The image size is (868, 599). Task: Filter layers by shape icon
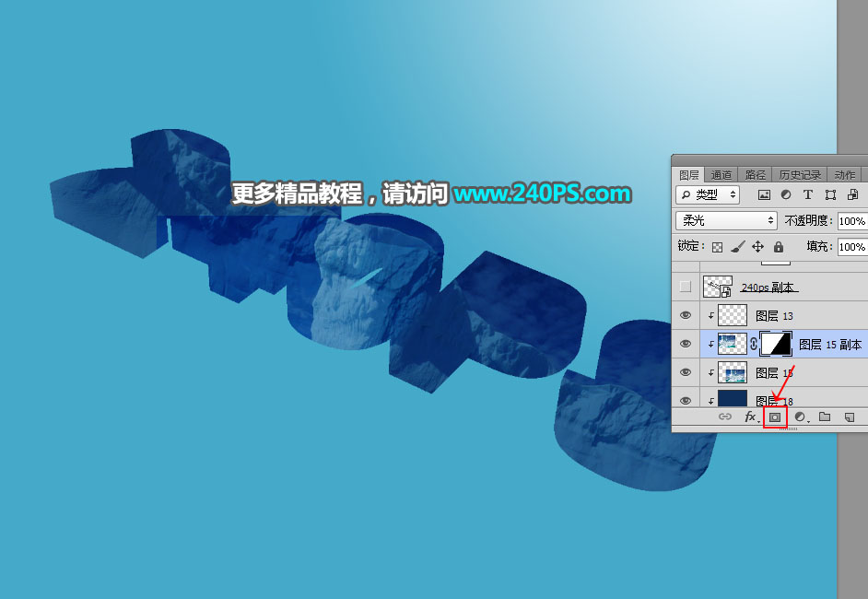[830, 194]
